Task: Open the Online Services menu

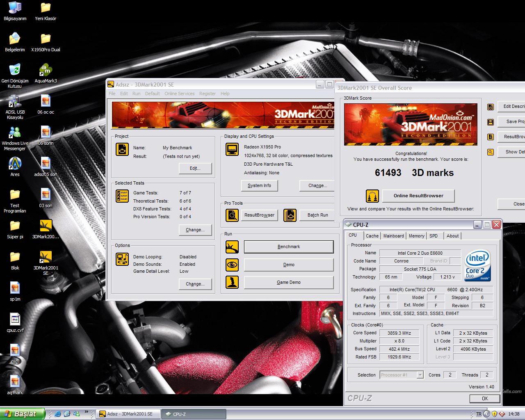Action: (180, 94)
